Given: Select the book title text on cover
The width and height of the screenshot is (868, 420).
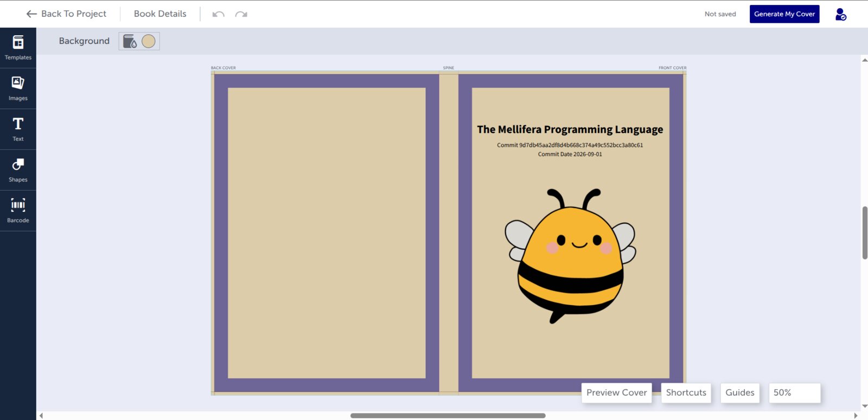Looking at the screenshot, I should [x=570, y=130].
